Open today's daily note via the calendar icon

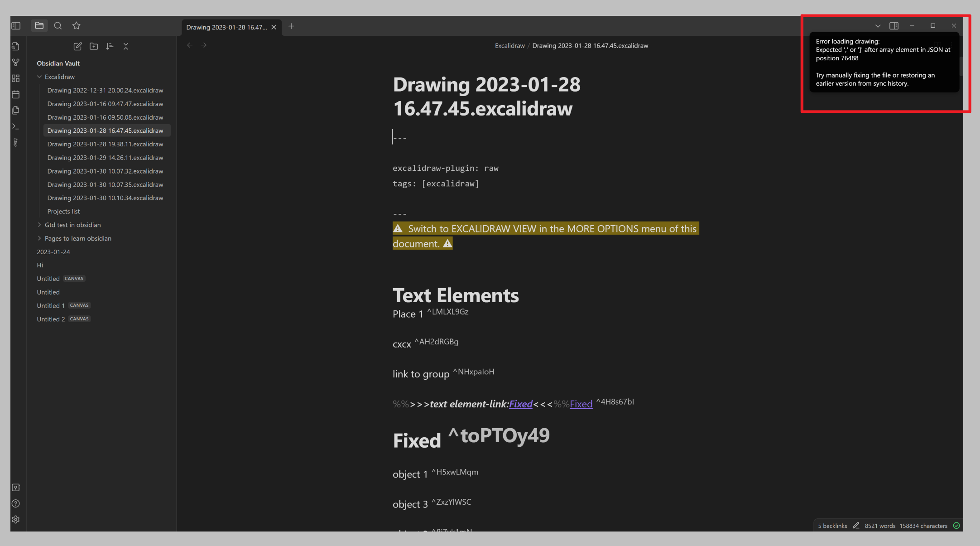click(x=16, y=94)
